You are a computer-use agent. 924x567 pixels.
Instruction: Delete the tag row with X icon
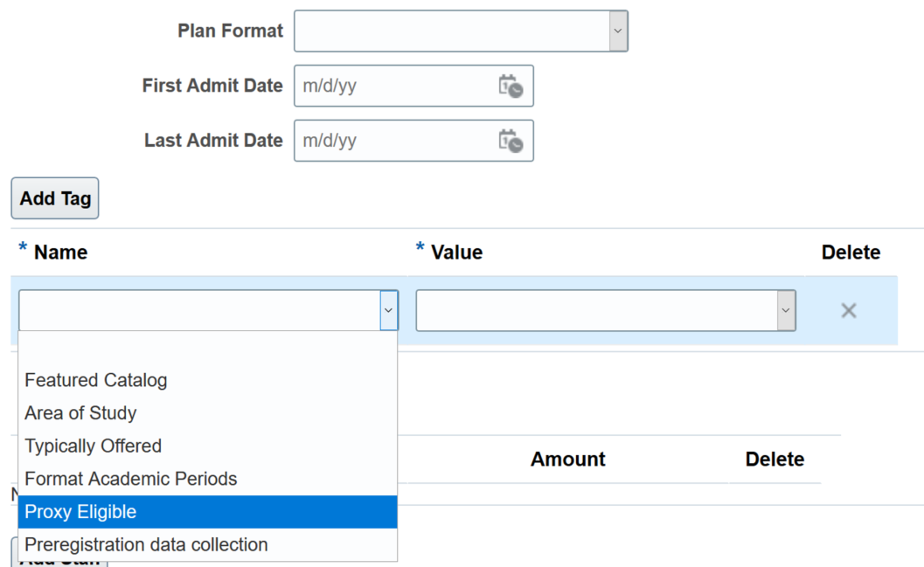(x=848, y=310)
